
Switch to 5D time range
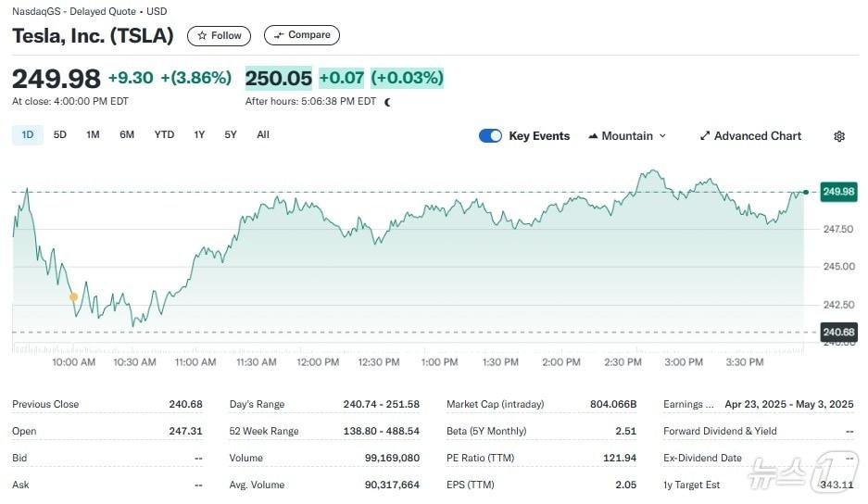coord(60,135)
